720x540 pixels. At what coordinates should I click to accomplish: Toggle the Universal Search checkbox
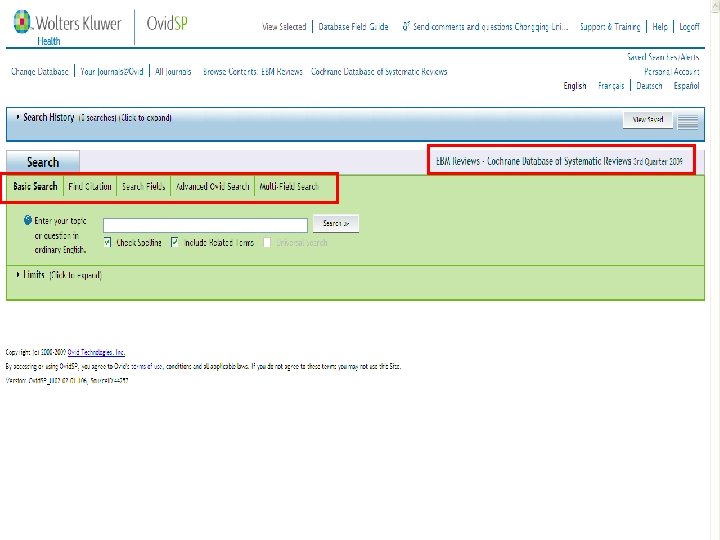pyautogui.click(x=267, y=242)
